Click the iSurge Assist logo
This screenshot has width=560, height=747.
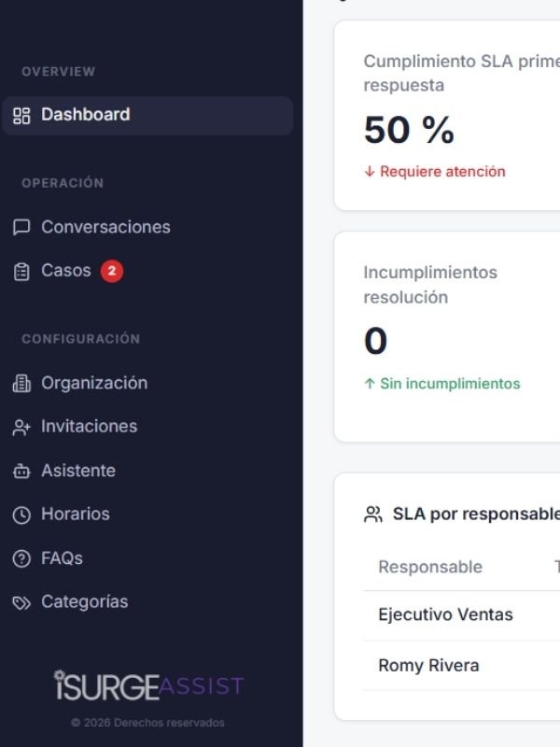(x=148, y=686)
